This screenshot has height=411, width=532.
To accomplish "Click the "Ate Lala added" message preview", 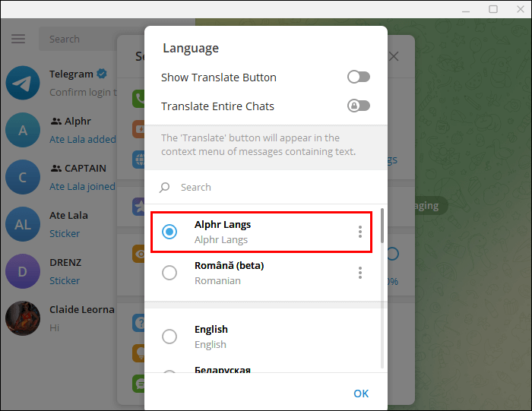I will tap(83, 139).
